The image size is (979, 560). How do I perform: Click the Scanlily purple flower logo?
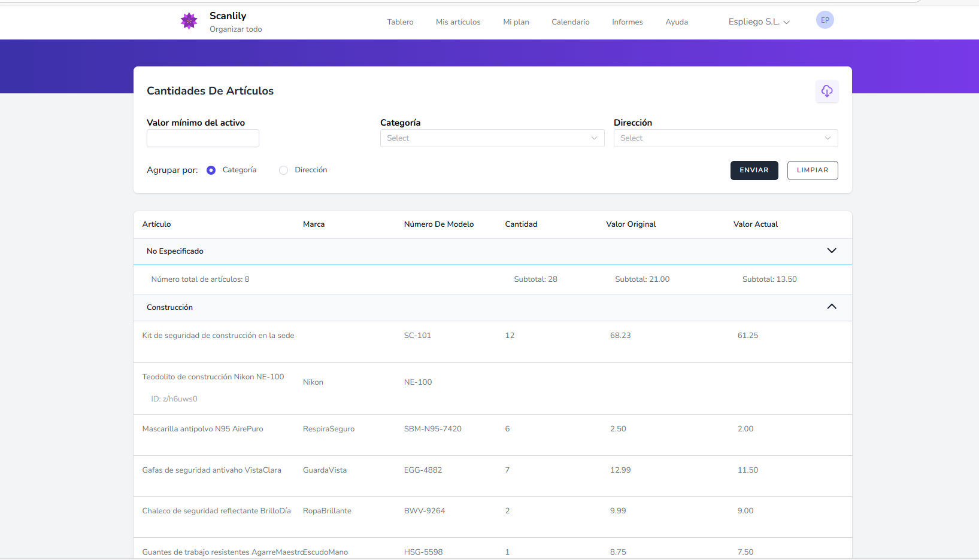click(x=189, y=21)
